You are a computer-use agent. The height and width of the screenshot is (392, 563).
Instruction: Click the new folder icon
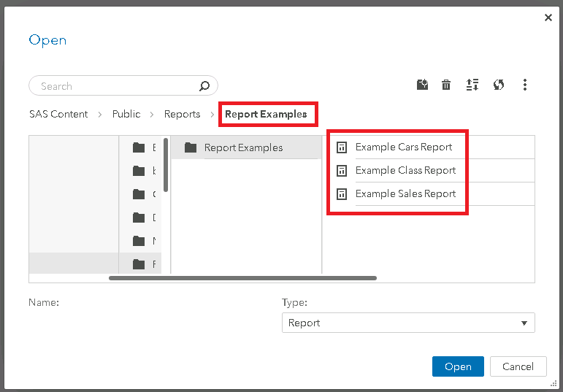[x=422, y=85]
